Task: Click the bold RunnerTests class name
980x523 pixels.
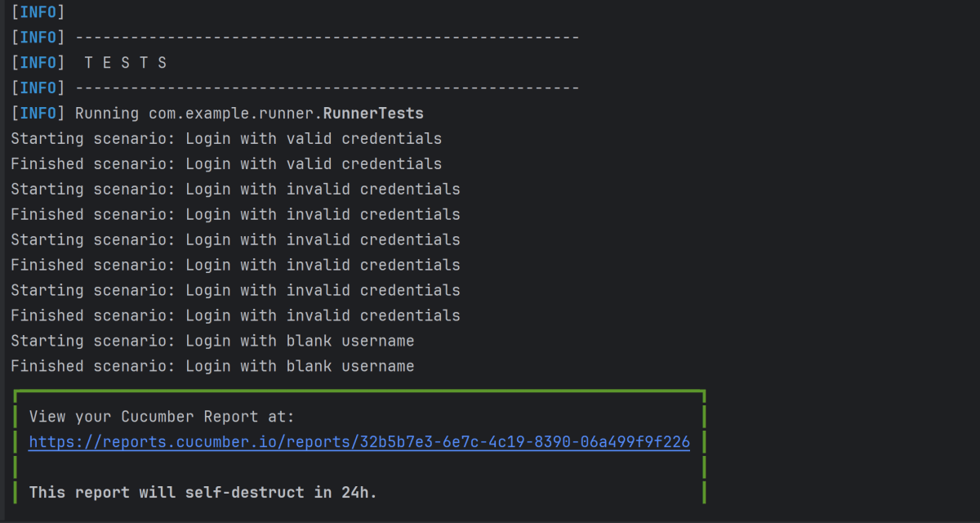Action: coord(373,114)
